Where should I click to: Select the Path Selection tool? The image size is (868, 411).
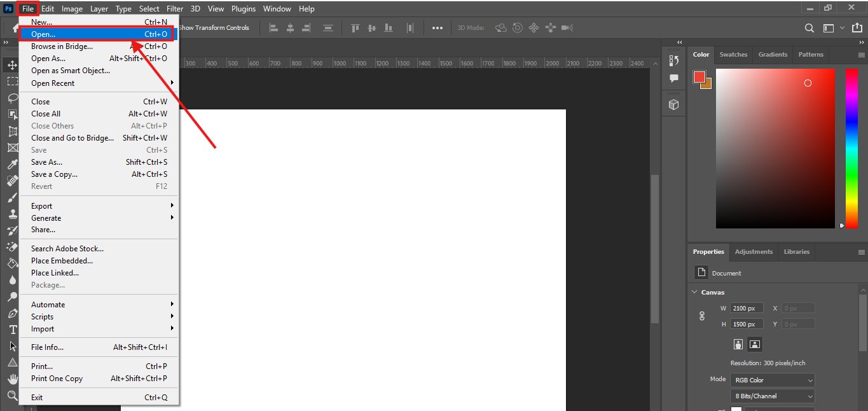pos(12,346)
